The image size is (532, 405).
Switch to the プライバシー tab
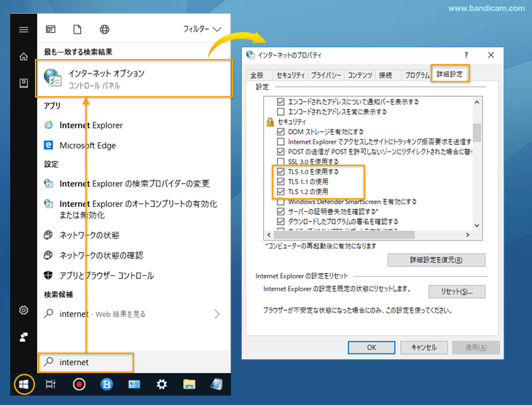pyautogui.click(x=326, y=75)
